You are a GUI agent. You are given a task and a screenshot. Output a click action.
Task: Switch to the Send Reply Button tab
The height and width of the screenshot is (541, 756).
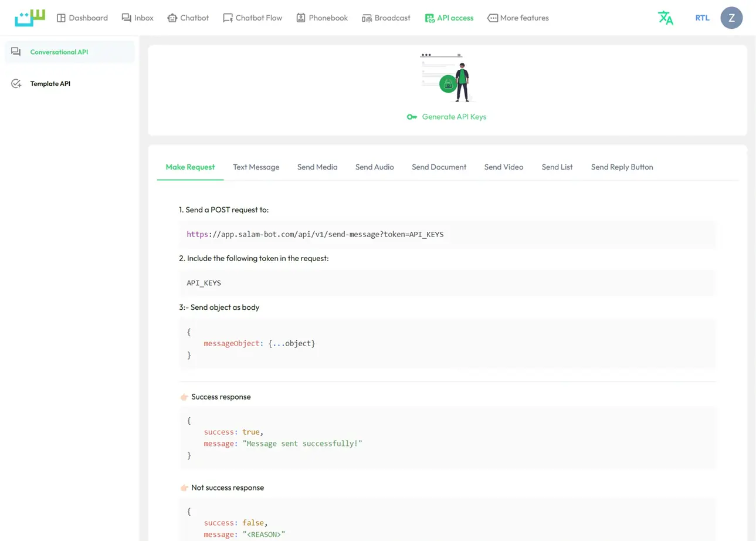[x=622, y=167]
